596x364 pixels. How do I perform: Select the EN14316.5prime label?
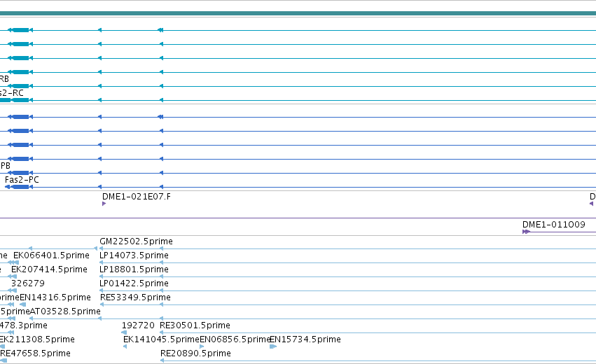pos(55,297)
